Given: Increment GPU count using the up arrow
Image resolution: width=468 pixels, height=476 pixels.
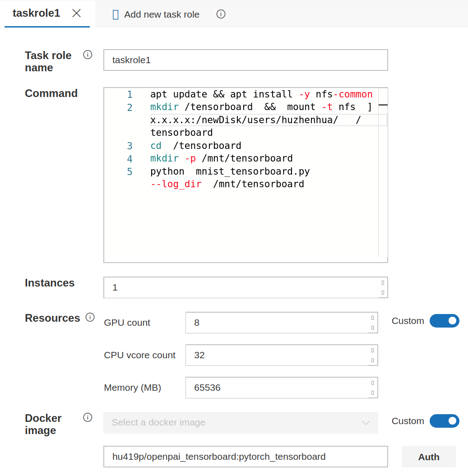Looking at the screenshot, I should pyautogui.click(x=372, y=319).
